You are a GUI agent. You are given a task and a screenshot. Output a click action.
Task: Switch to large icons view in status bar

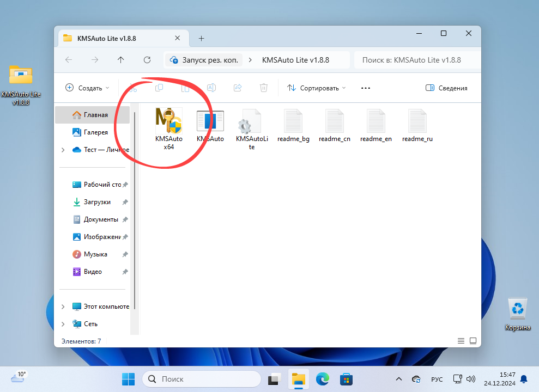(x=473, y=341)
